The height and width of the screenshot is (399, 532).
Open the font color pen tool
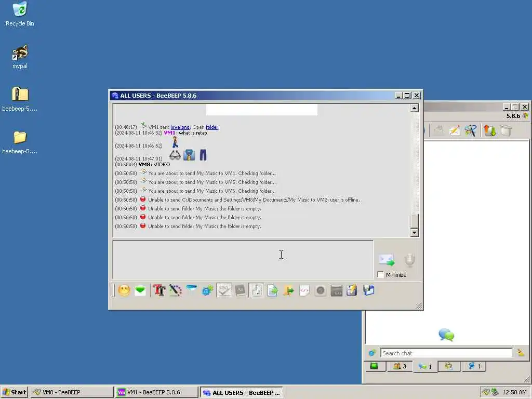point(176,290)
